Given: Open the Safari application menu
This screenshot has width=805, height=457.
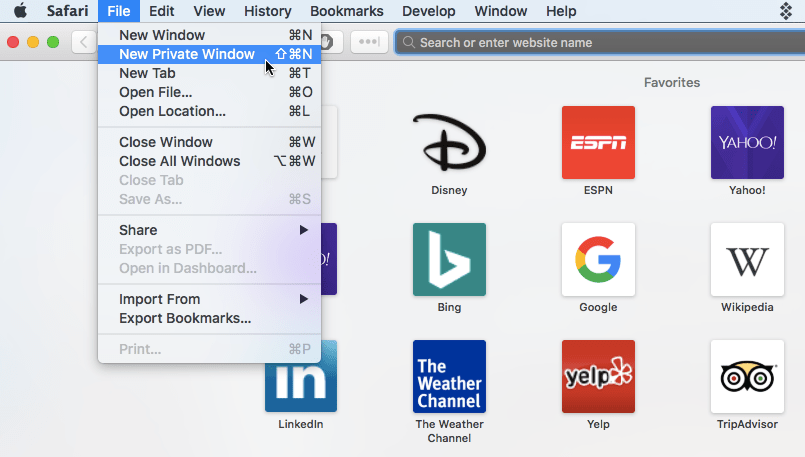Looking at the screenshot, I should click(x=67, y=11).
